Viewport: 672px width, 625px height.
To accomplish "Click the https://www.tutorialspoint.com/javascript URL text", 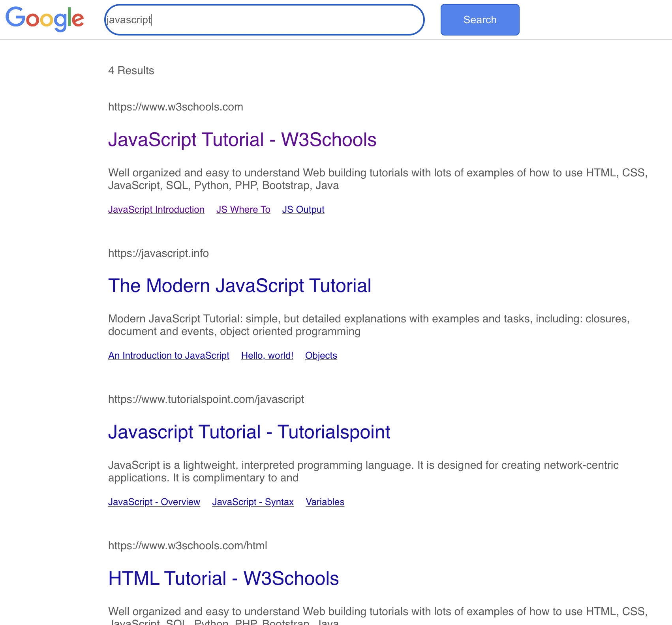I will (206, 399).
